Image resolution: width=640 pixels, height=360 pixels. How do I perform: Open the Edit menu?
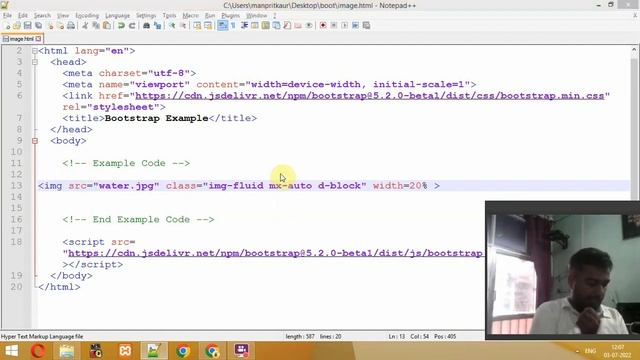click(x=23, y=16)
